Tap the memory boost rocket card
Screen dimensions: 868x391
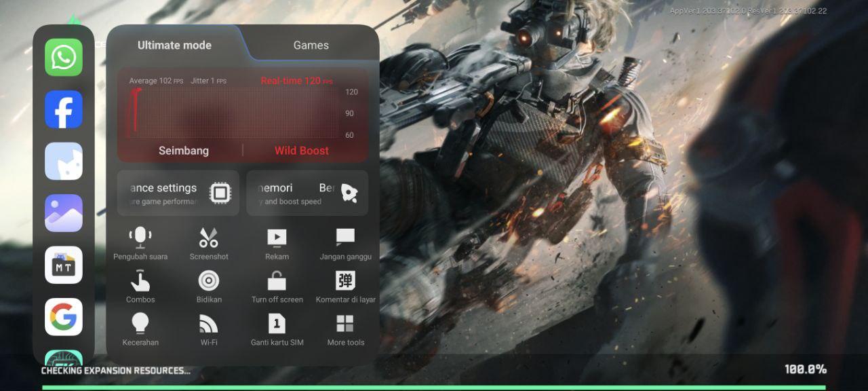[307, 193]
